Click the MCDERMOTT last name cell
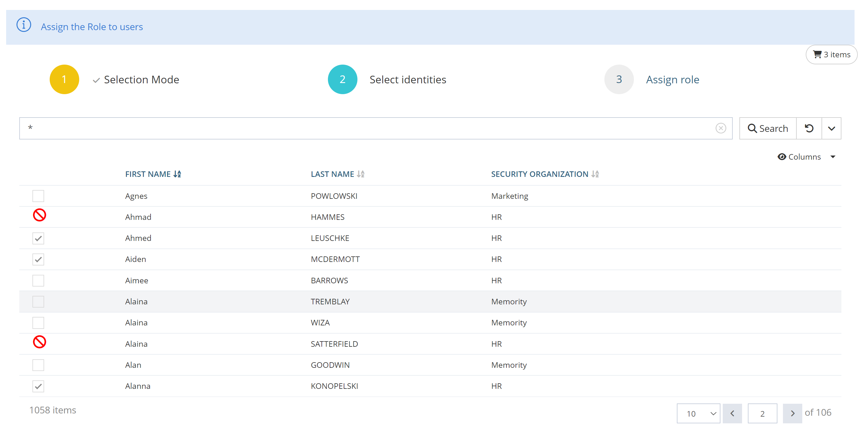The width and height of the screenshot is (868, 440). pos(335,259)
